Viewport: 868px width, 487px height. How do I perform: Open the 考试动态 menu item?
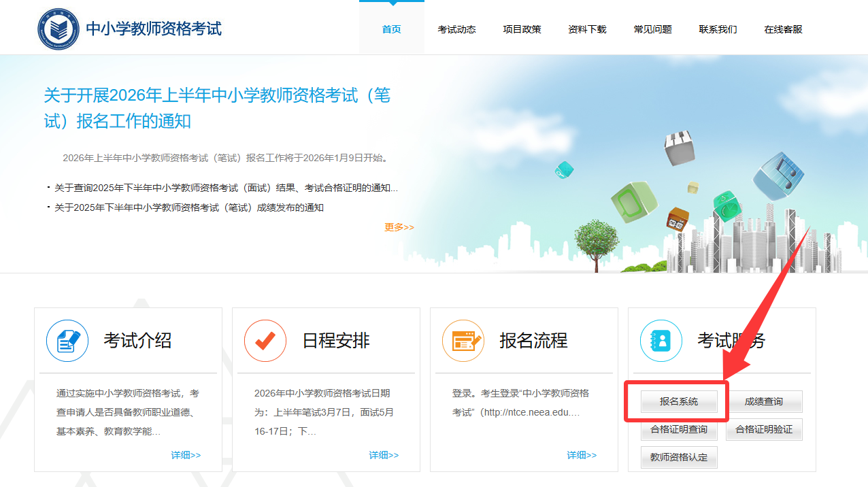tap(456, 29)
